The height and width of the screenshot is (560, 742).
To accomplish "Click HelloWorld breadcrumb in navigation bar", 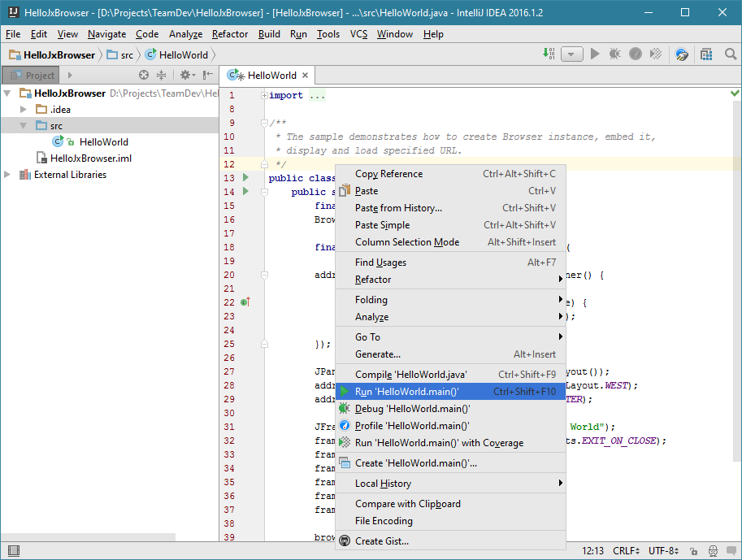I will click(176, 55).
